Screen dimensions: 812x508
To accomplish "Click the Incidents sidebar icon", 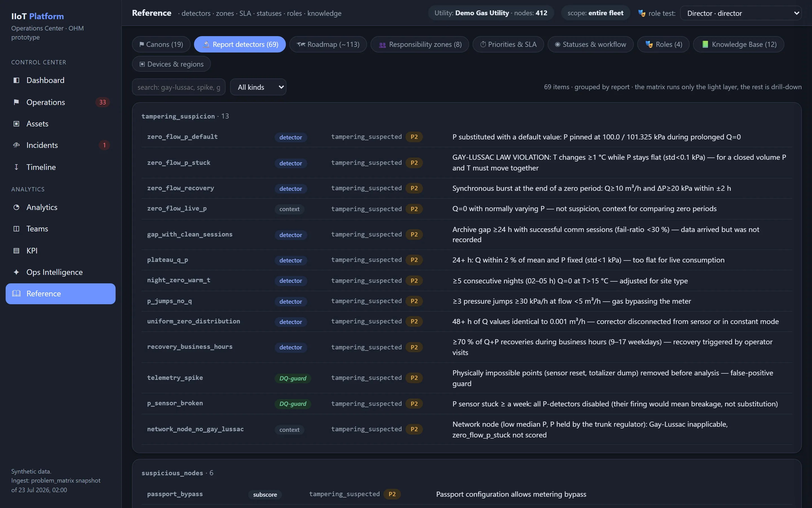I will 16,145.
